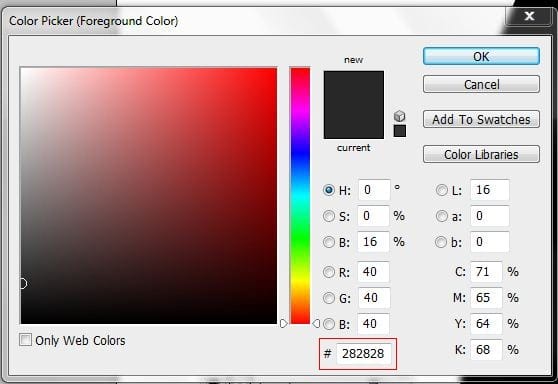This screenshot has height=384, width=558.
Task: Select the Lab a radio button
Action: point(442,216)
